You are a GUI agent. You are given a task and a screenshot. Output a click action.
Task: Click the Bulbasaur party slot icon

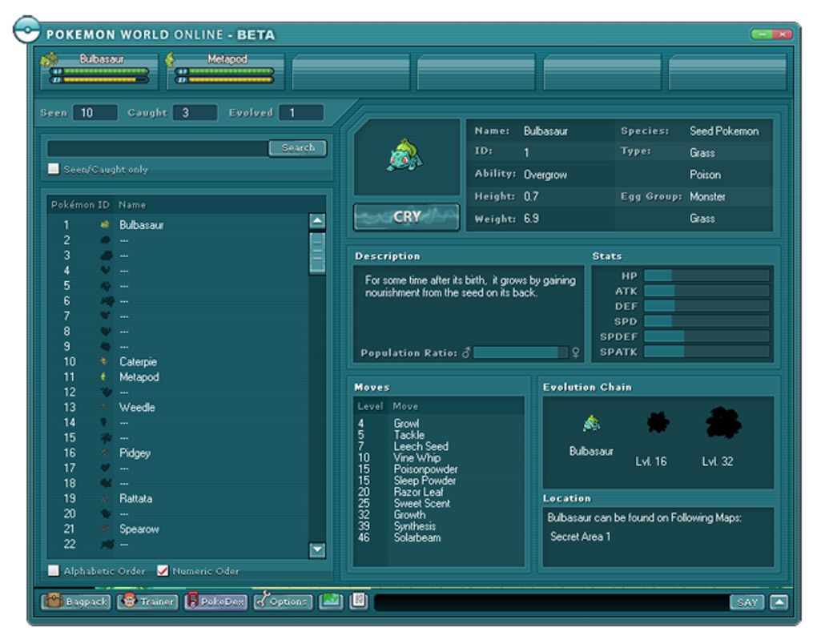click(x=48, y=59)
